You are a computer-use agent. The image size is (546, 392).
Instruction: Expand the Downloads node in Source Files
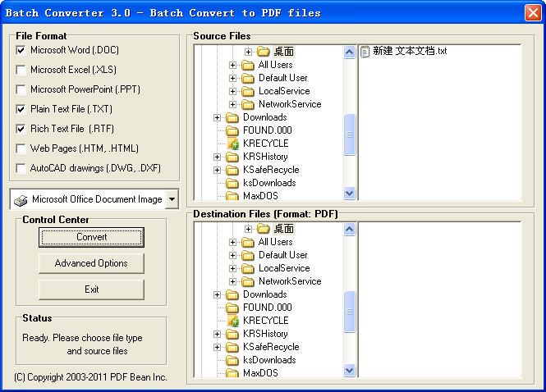click(218, 117)
